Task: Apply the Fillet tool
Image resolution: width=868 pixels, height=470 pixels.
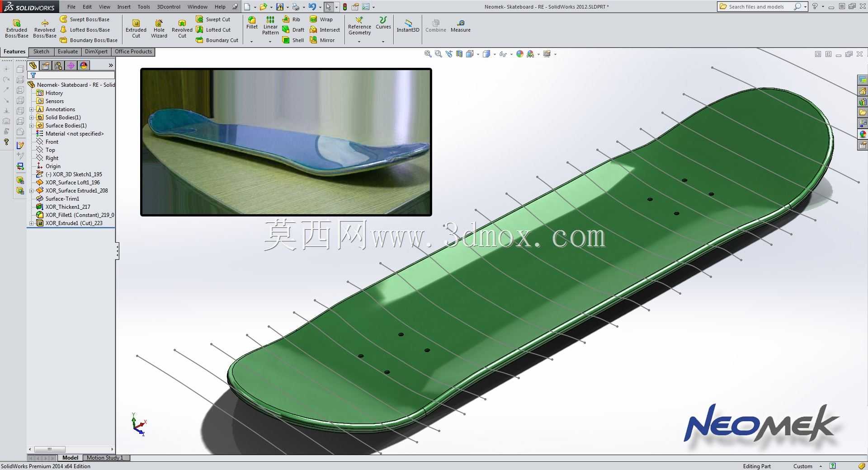Action: click(x=252, y=23)
